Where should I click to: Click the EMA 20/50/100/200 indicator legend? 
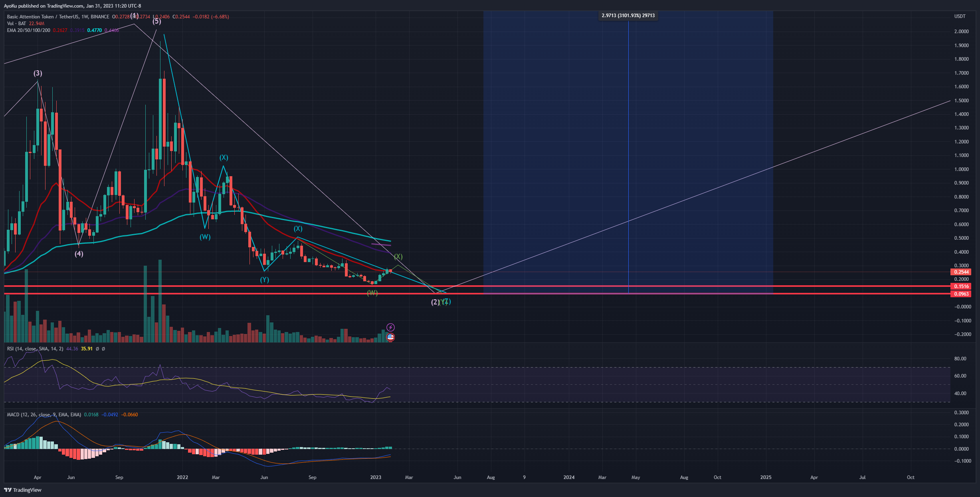[x=28, y=30]
